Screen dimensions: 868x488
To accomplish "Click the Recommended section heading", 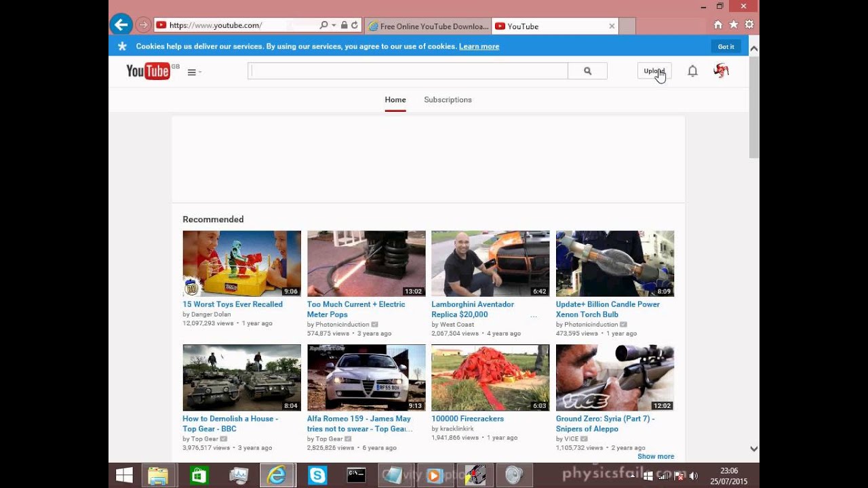I will (x=213, y=220).
